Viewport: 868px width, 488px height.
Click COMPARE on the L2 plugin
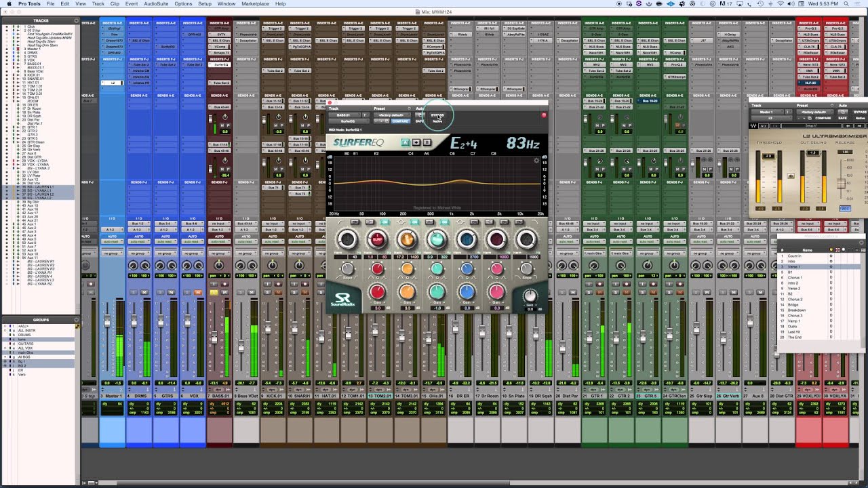point(823,118)
